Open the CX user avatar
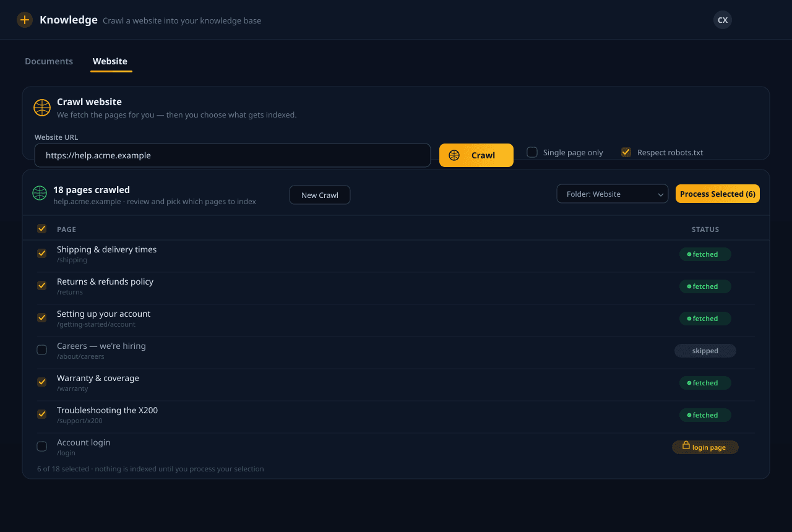Viewport: 792px width, 532px height. [722, 20]
